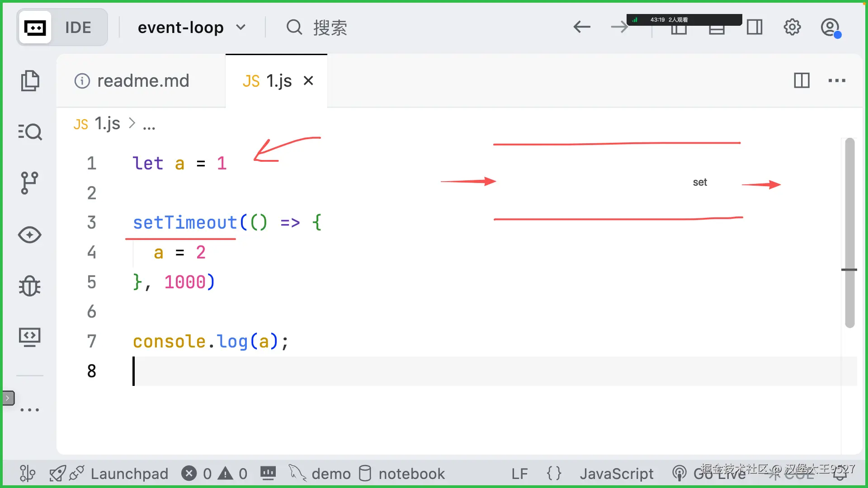
Task: Open the event-loop project dropdown
Action: [192, 28]
